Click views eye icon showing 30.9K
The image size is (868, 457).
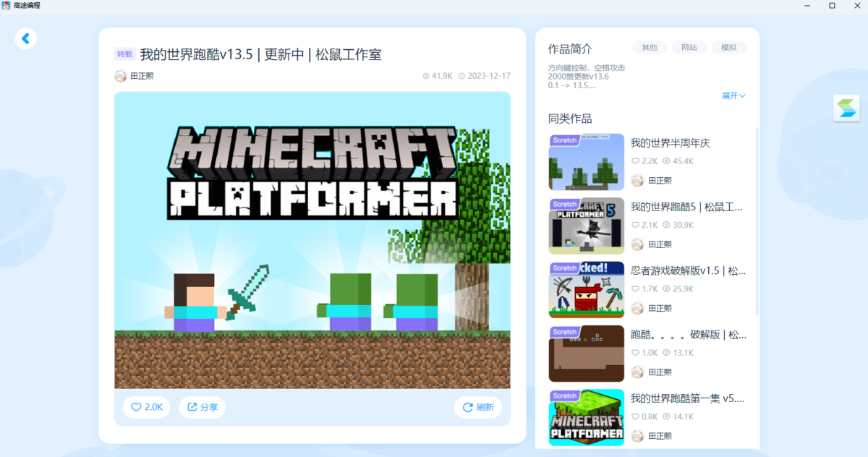(666, 225)
